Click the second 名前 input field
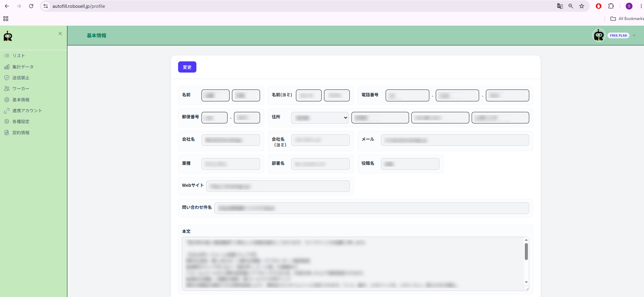This screenshot has width=644, height=297. 246,95
